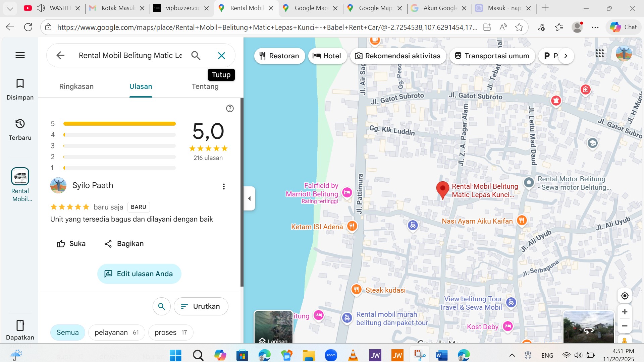Select the Semua review filter chip
This screenshot has width=644, height=362.
click(x=67, y=332)
